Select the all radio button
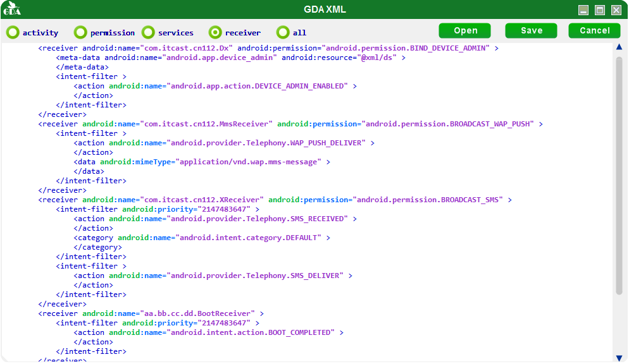 pos(283,32)
